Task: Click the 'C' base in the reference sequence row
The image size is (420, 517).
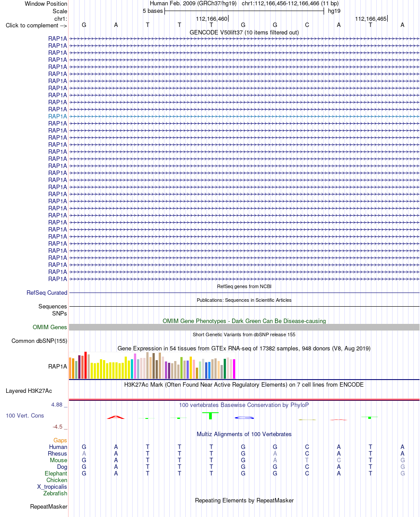Action: [x=307, y=25]
